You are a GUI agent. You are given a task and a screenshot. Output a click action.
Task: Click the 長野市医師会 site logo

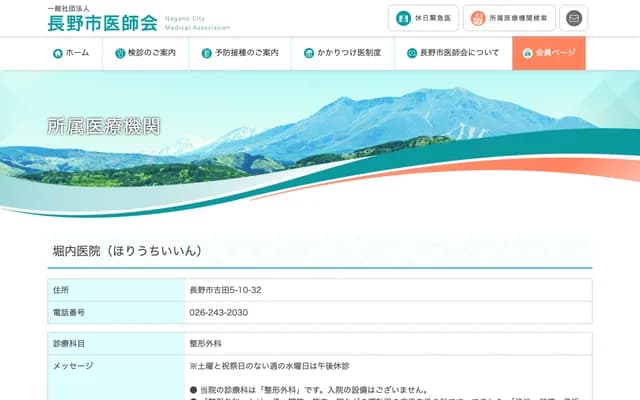tap(102, 20)
